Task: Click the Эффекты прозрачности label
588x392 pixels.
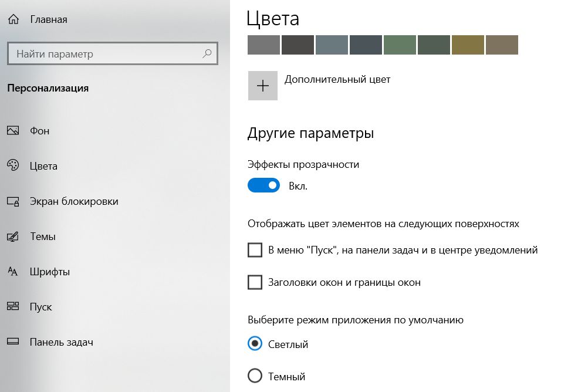Action: (303, 165)
